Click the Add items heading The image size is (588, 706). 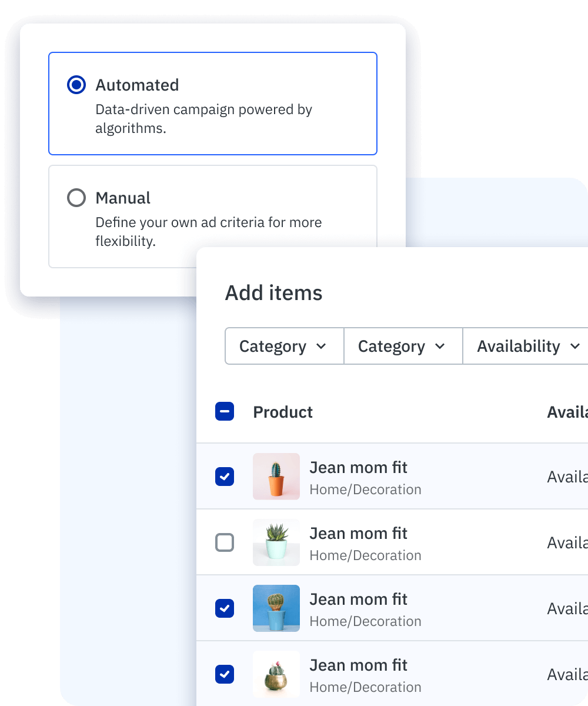pyautogui.click(x=274, y=293)
